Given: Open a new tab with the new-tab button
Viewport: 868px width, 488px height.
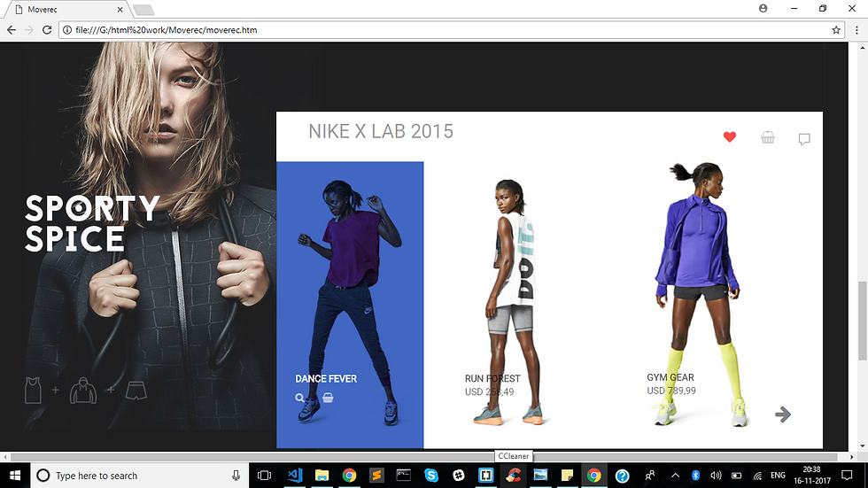Looking at the screenshot, I should 143,10.
